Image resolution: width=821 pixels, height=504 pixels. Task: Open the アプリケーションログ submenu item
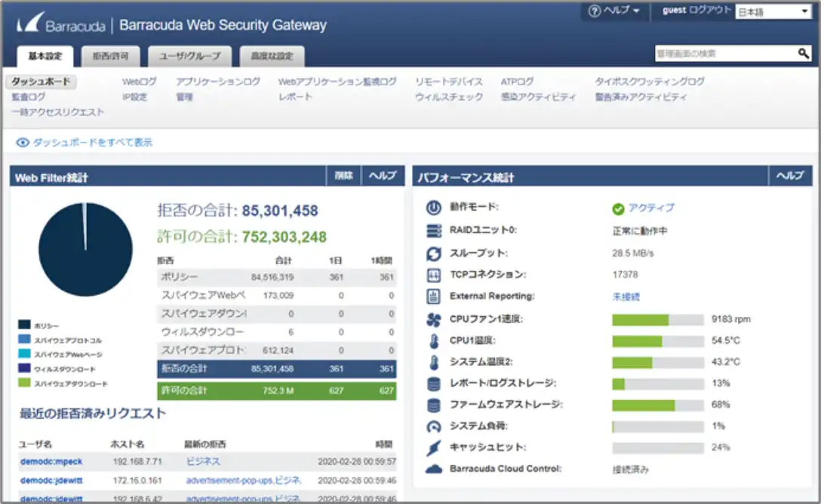[x=218, y=81]
